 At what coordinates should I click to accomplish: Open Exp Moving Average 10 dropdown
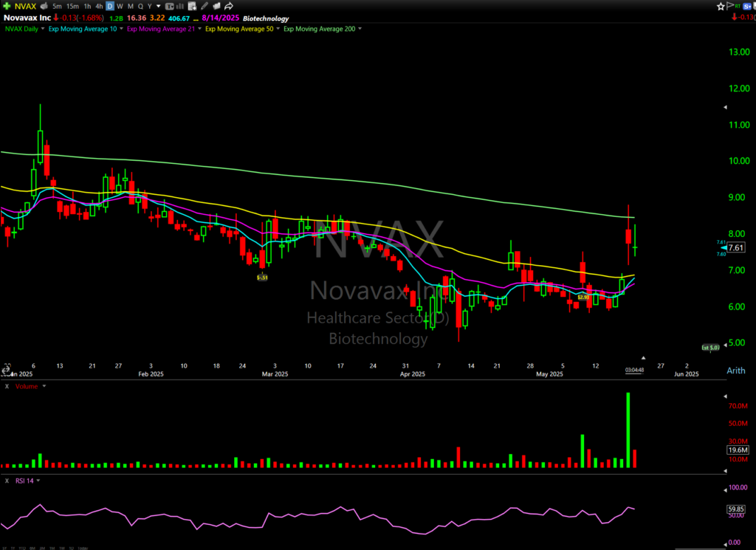[121, 29]
